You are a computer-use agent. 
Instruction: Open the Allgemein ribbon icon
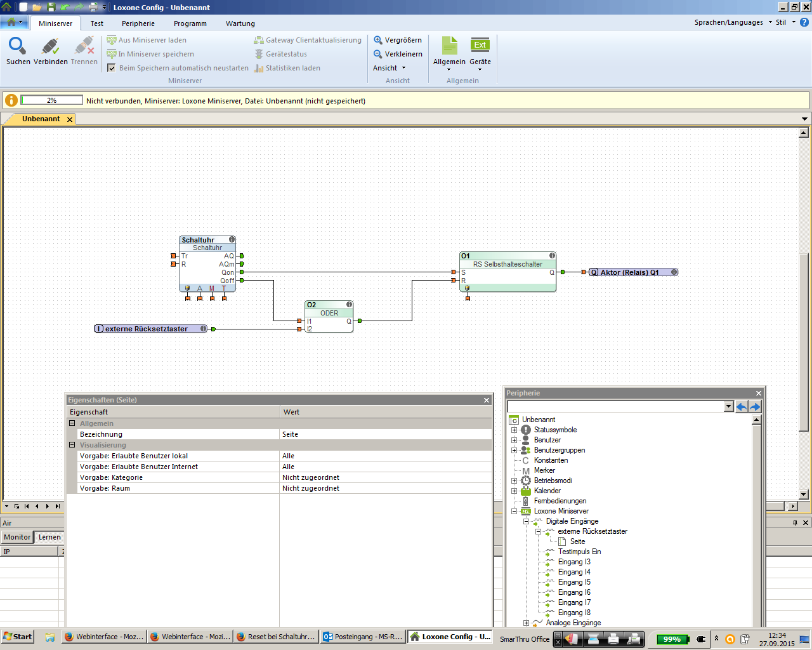coord(449,46)
